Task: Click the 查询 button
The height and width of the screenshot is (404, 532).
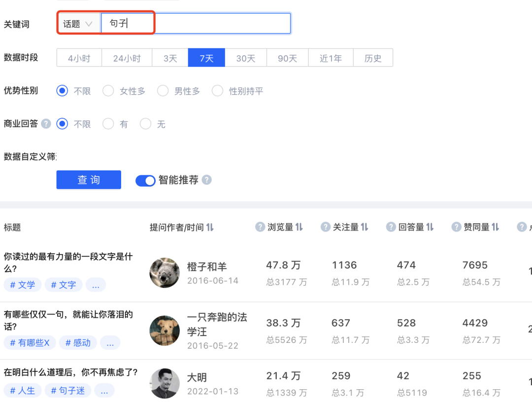Action: pos(89,180)
